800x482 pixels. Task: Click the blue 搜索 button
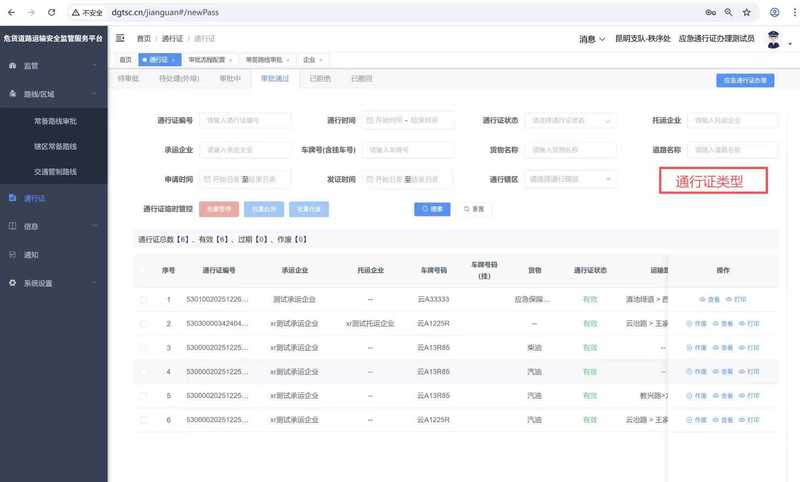tap(433, 209)
